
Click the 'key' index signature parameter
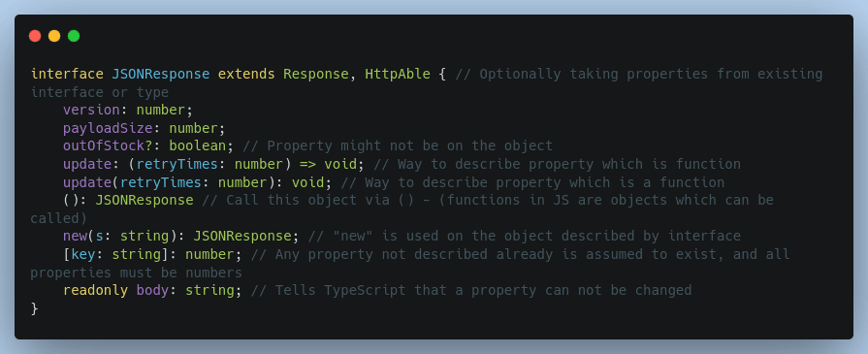[83, 255]
